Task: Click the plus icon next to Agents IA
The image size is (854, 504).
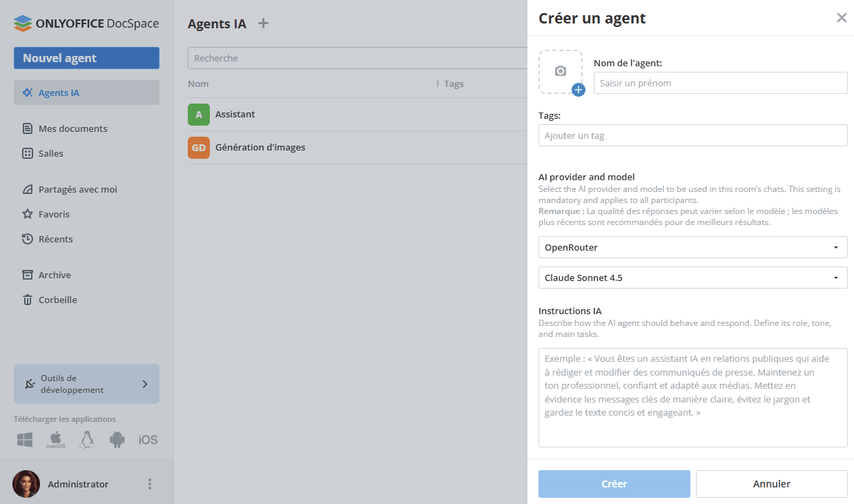Action: (x=263, y=23)
